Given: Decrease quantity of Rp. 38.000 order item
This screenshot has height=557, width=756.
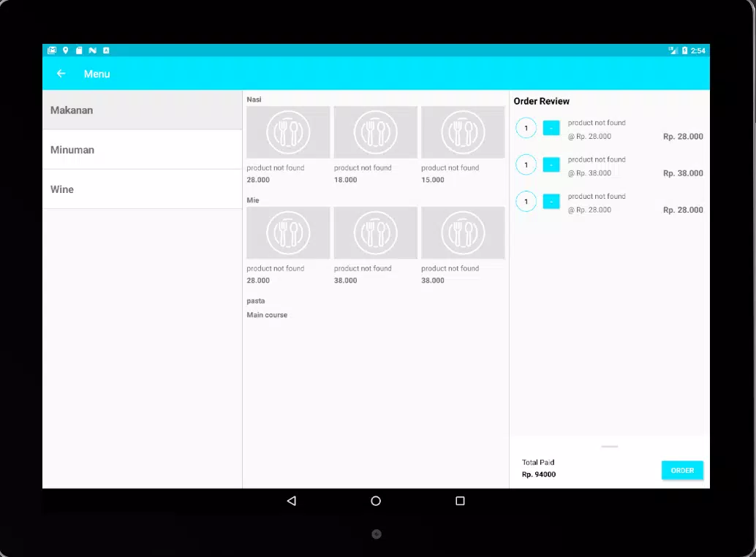Looking at the screenshot, I should pos(551,165).
